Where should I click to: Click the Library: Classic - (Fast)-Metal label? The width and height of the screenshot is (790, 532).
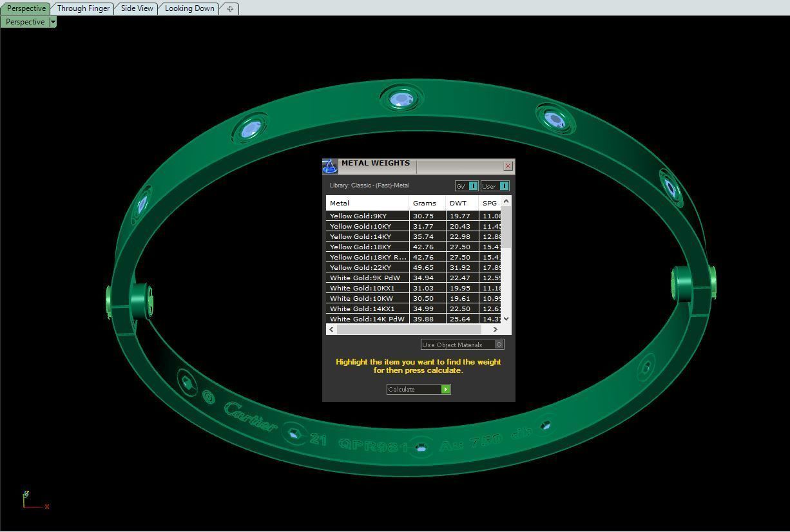click(369, 185)
